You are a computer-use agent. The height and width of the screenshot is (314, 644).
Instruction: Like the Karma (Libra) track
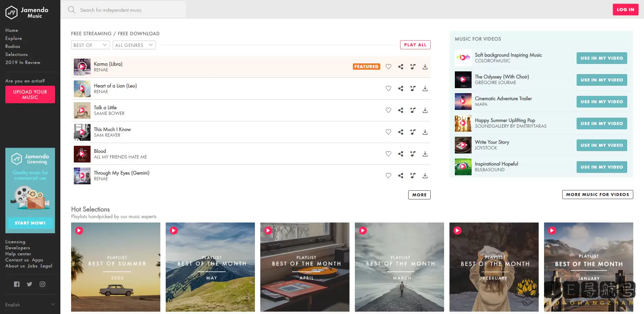388,67
